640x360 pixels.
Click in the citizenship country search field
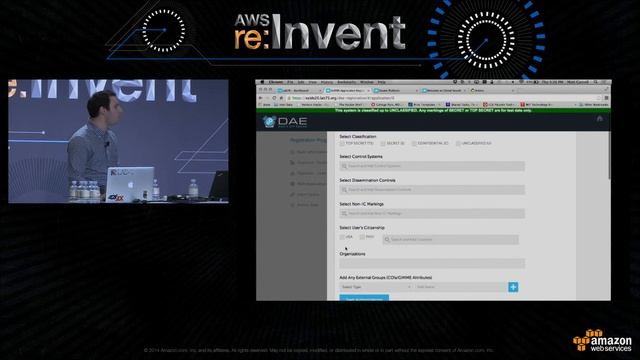[x=451, y=240]
